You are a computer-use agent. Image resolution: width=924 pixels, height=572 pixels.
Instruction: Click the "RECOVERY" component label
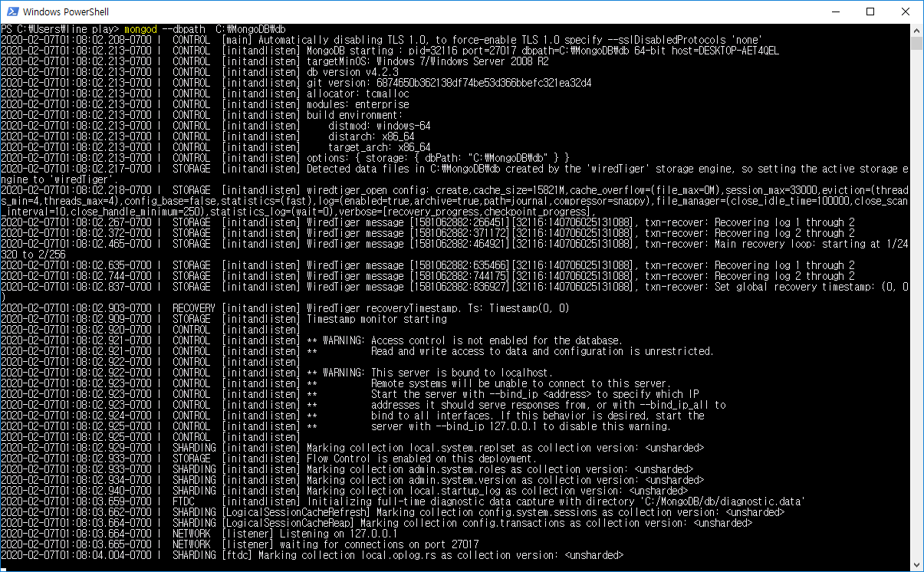[194, 308]
